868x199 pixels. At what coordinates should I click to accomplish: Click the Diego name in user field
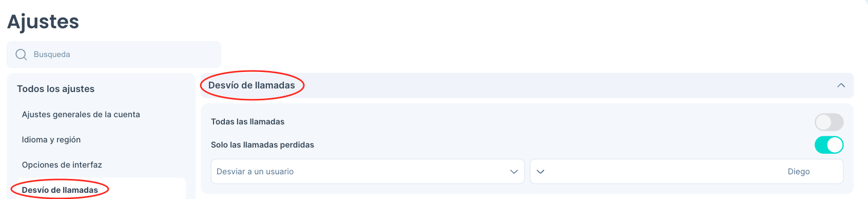tap(799, 172)
